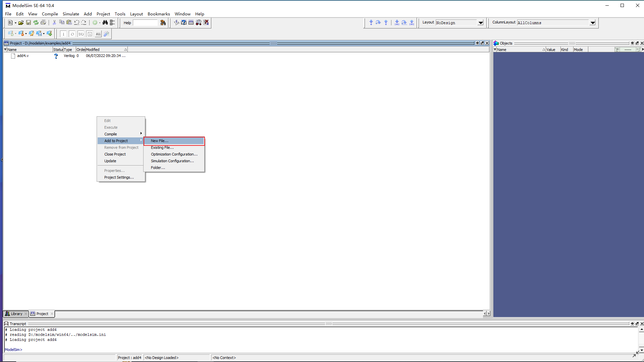Sort by the Modified column header
The width and height of the screenshot is (644, 362).
106,50
